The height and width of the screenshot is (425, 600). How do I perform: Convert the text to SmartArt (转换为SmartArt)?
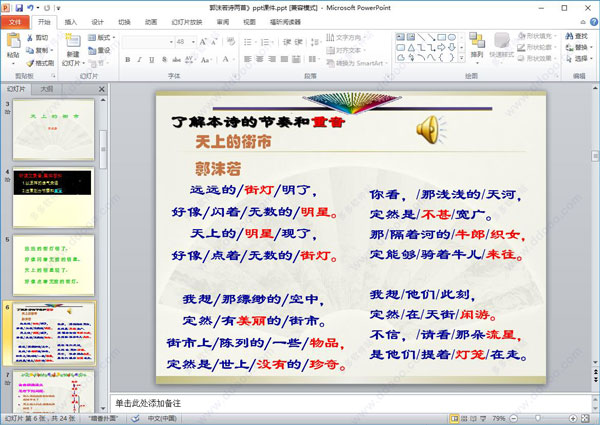pos(357,63)
